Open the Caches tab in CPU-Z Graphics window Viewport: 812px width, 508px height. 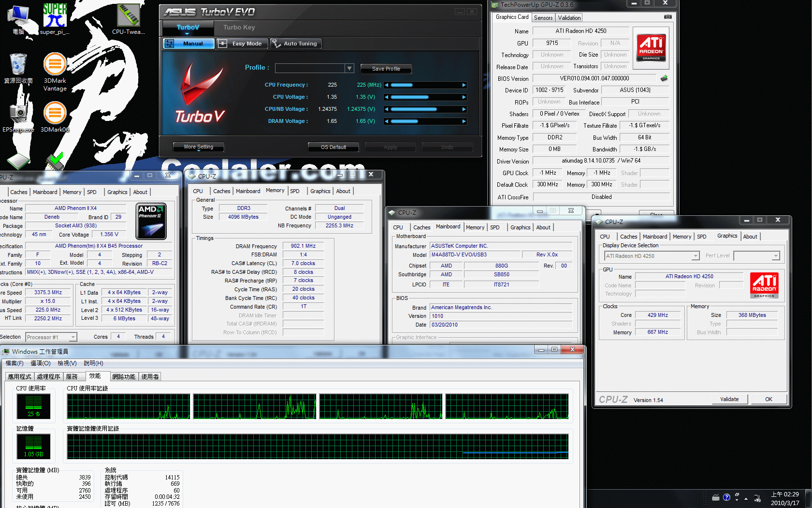click(628, 237)
